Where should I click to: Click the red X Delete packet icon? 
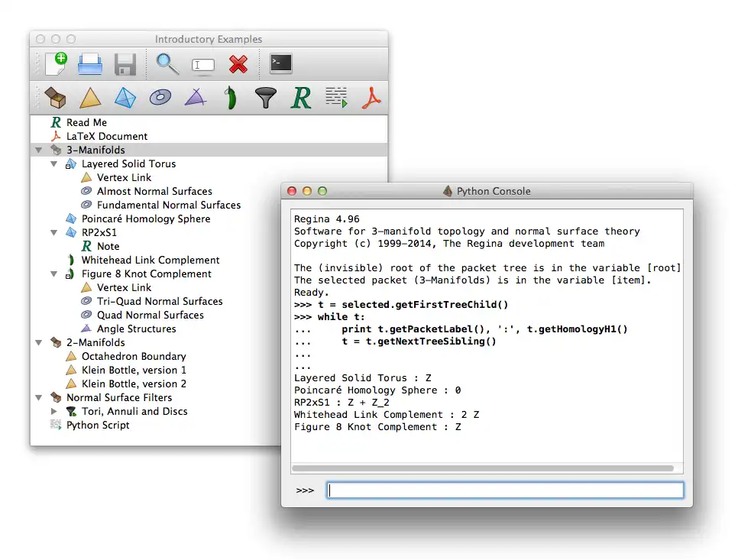238,64
